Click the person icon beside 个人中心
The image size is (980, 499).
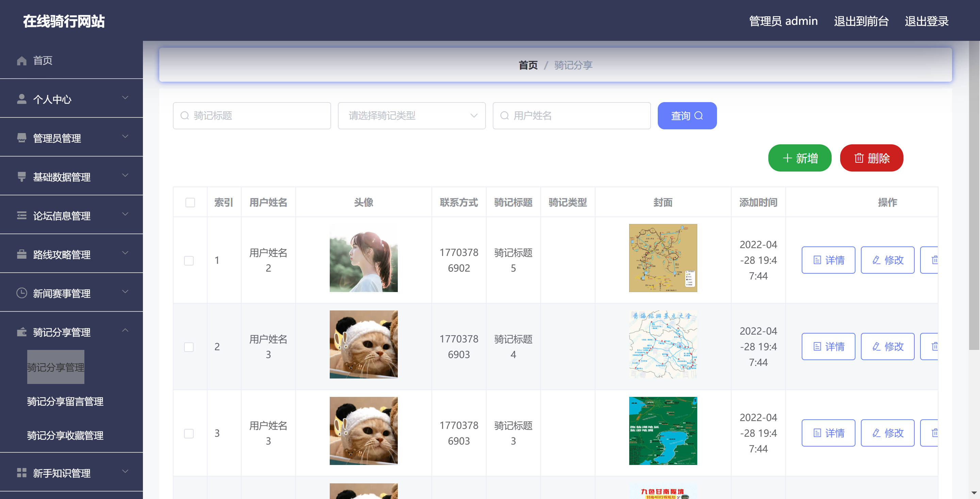(x=22, y=99)
